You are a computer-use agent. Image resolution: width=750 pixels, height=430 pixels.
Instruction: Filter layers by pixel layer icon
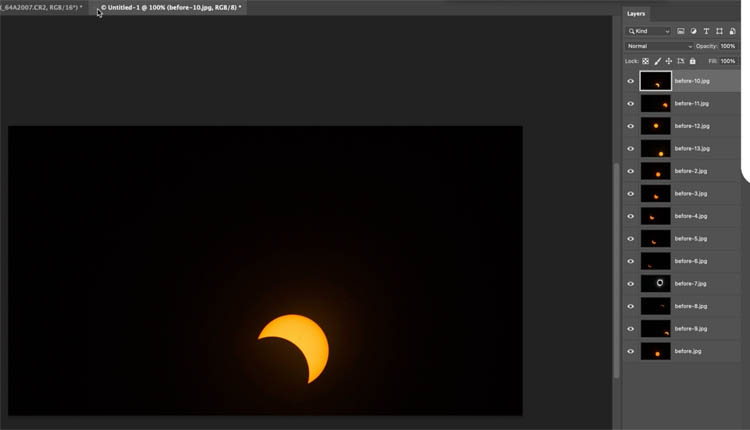tap(681, 31)
